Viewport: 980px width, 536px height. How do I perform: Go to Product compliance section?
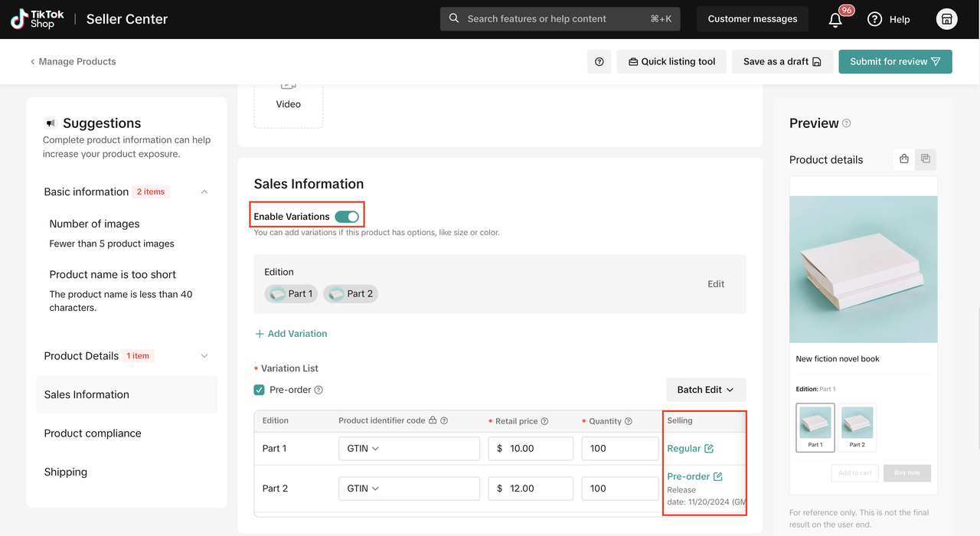click(x=93, y=433)
